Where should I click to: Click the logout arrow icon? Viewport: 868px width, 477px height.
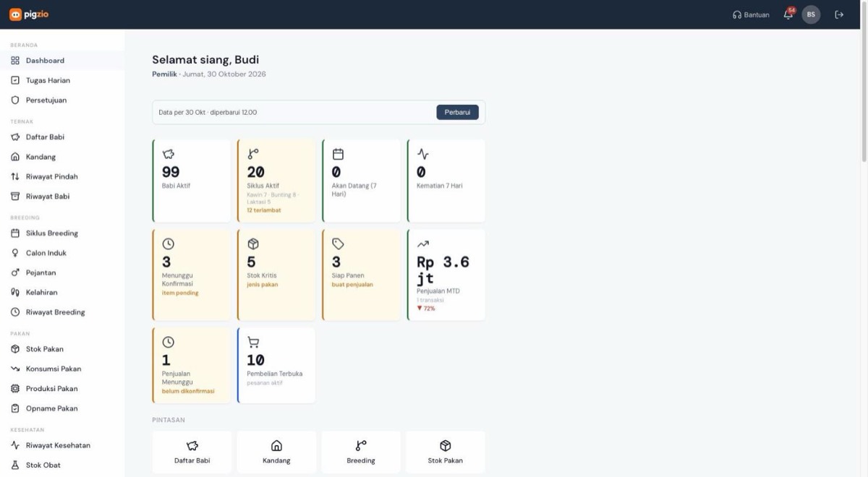pyautogui.click(x=839, y=14)
